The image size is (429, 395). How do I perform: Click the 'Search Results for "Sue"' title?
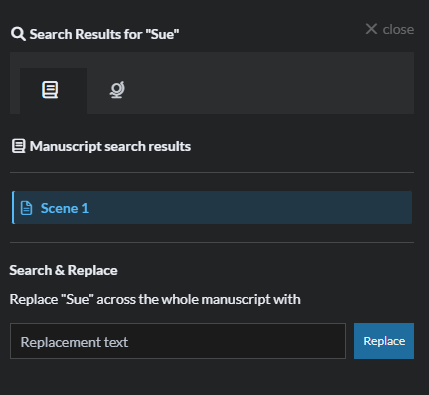point(104,34)
